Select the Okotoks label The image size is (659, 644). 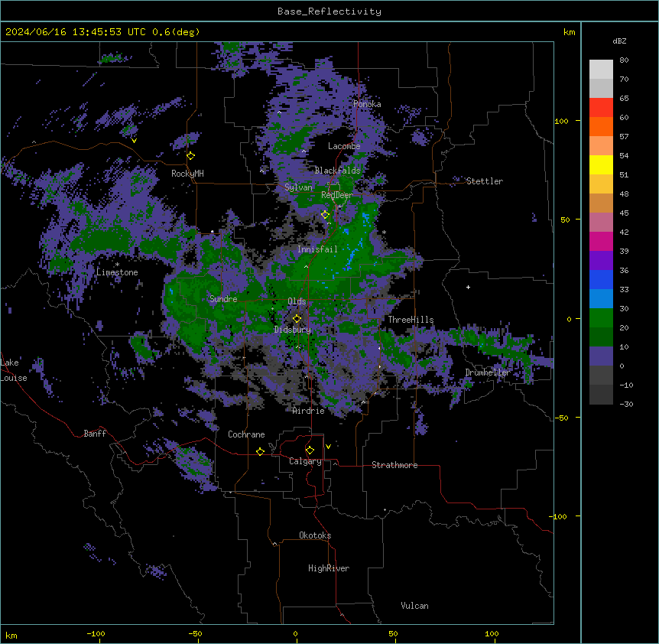click(315, 535)
